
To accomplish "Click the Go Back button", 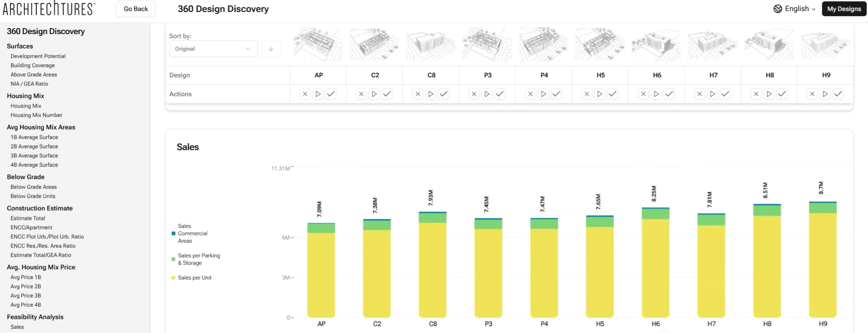I will pos(136,9).
